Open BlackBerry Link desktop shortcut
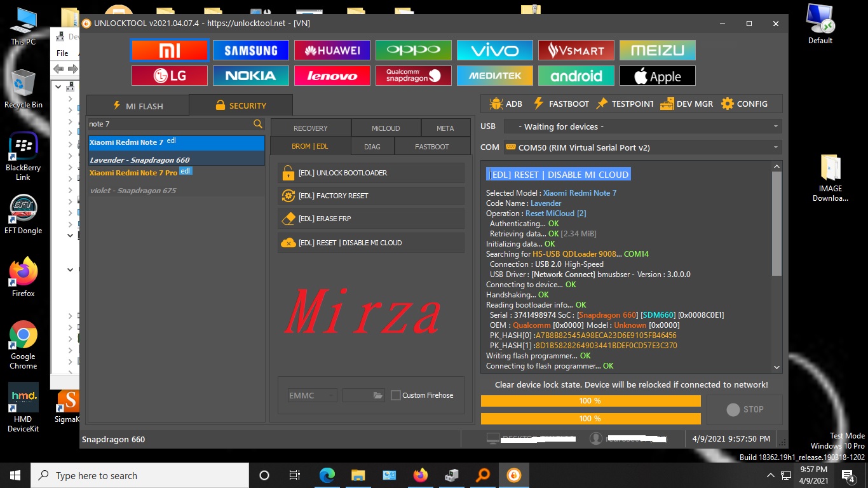The image size is (868, 488). click(24, 157)
